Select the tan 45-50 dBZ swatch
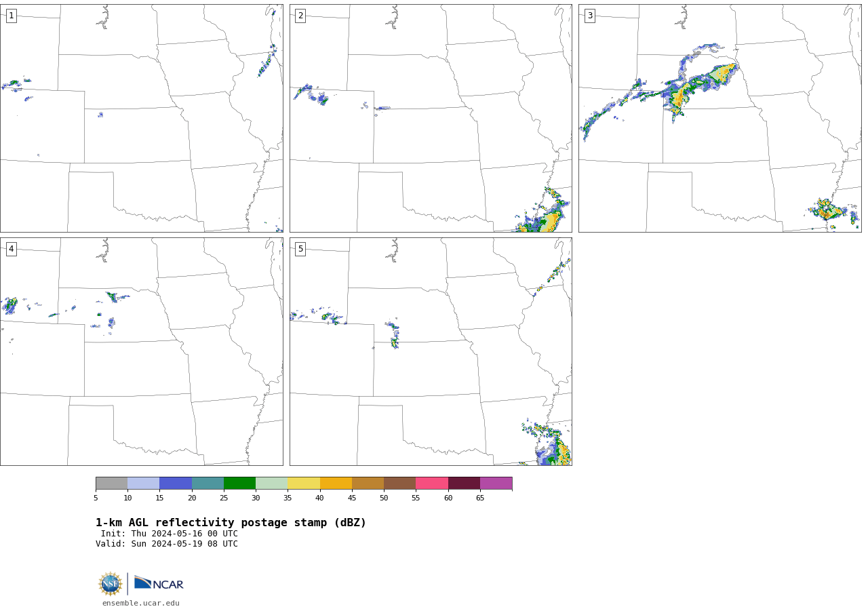 368,484
